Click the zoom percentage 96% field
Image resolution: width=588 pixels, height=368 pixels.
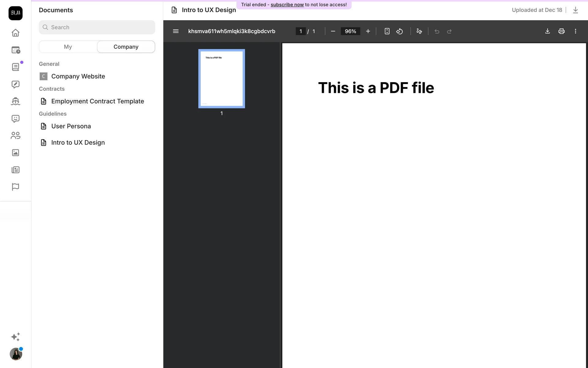click(x=350, y=31)
